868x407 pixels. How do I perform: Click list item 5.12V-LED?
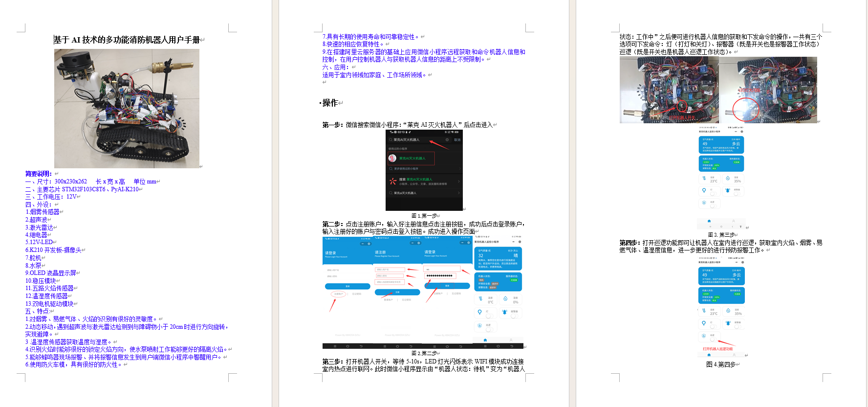coord(39,242)
